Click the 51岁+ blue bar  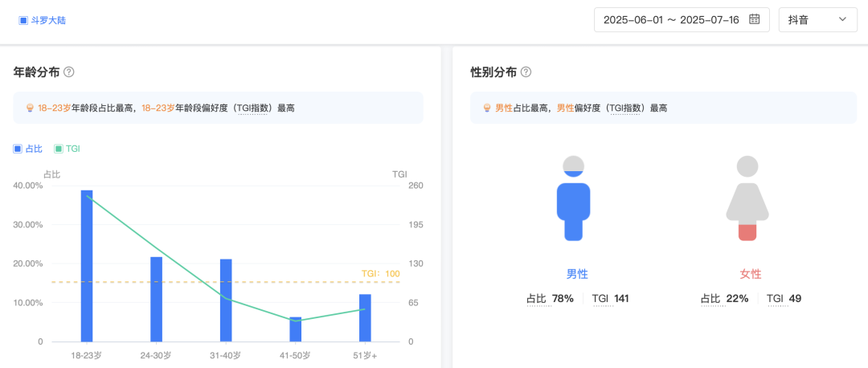tap(365, 317)
